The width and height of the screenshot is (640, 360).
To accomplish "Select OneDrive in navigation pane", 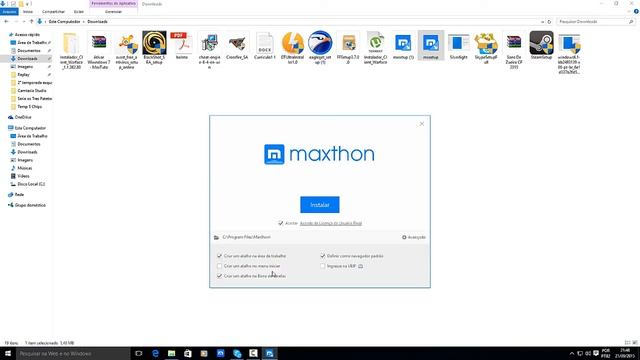I will click(x=23, y=117).
